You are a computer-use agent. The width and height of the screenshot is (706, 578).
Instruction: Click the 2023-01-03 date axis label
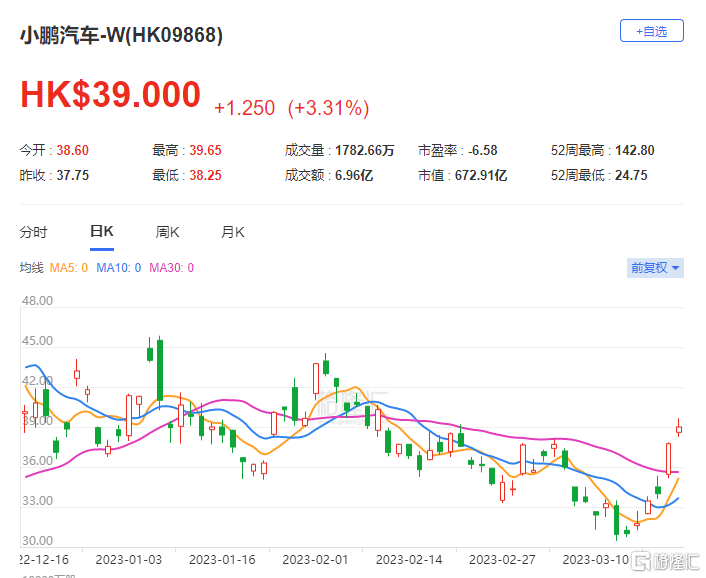[x=129, y=560]
